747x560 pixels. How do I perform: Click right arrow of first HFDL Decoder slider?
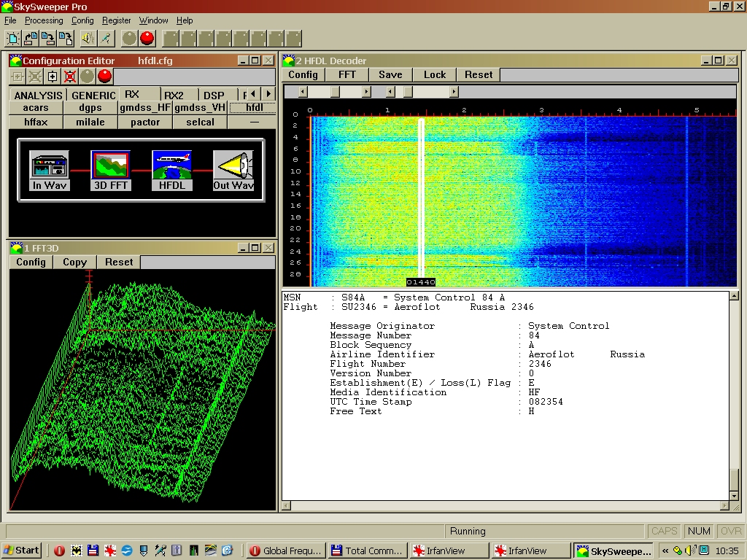click(x=366, y=91)
